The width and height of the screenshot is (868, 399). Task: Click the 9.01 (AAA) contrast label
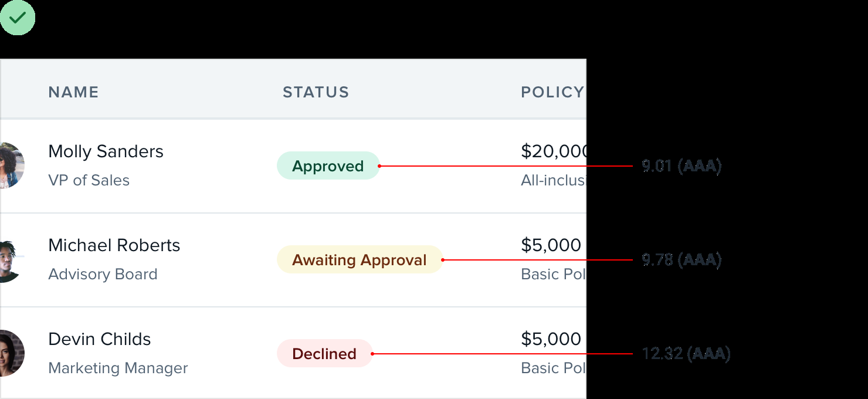click(x=681, y=166)
